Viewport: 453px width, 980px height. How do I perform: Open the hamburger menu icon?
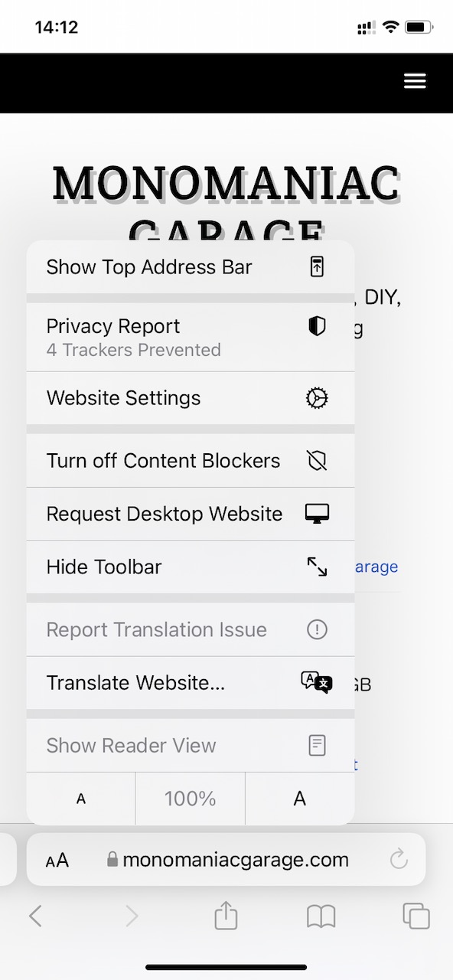click(415, 82)
